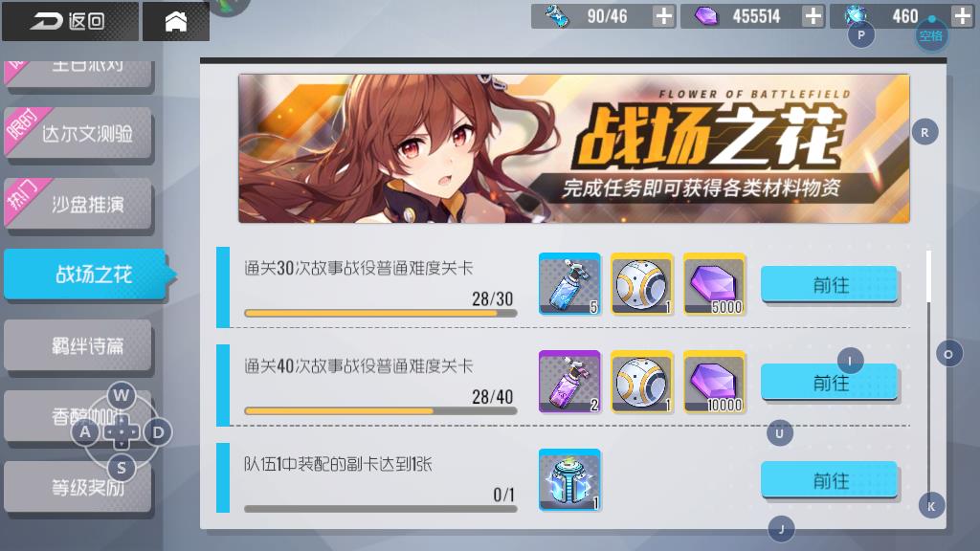980x551 pixels.
Task: Click 前往 for the 队伍1 副卡 mission
Action: click(829, 480)
